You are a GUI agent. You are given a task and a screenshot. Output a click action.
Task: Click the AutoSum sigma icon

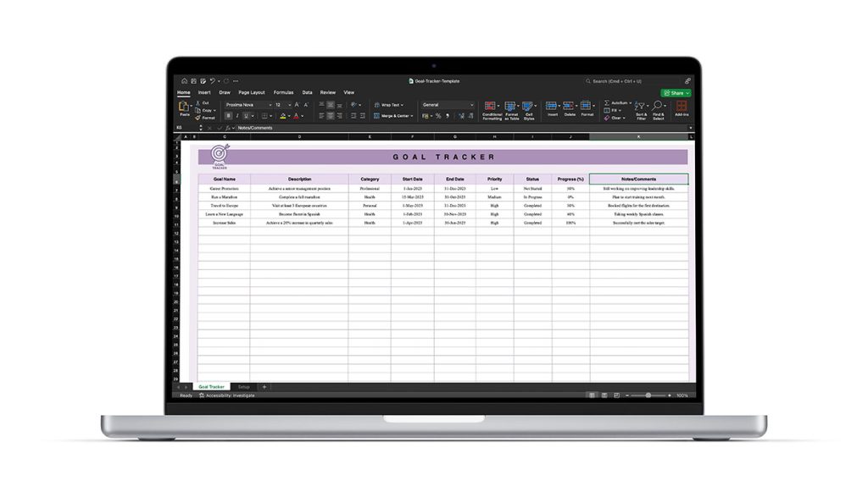point(607,102)
